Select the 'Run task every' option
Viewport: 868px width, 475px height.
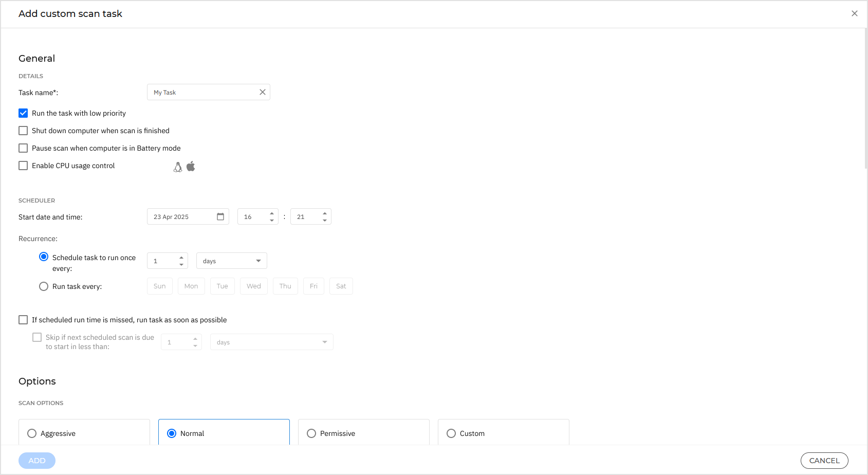click(x=43, y=286)
